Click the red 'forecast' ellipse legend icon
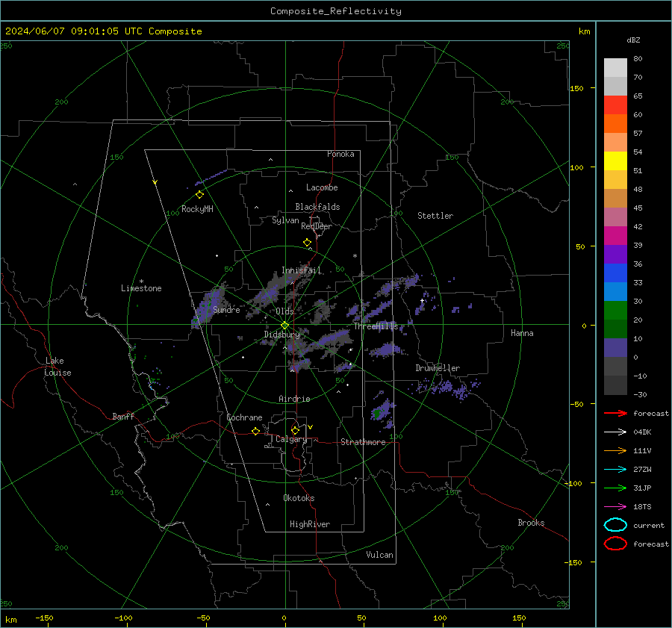This screenshot has width=672, height=628. pyautogui.click(x=615, y=544)
